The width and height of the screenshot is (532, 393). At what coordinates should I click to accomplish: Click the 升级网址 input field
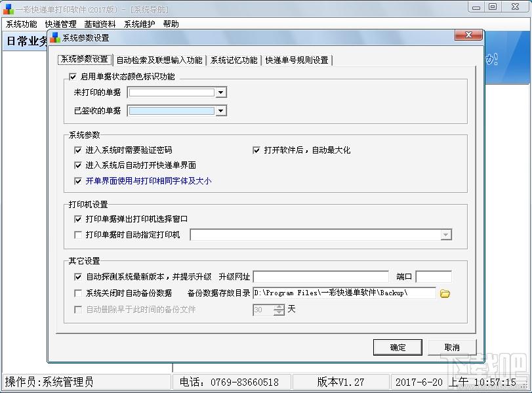tap(321, 277)
